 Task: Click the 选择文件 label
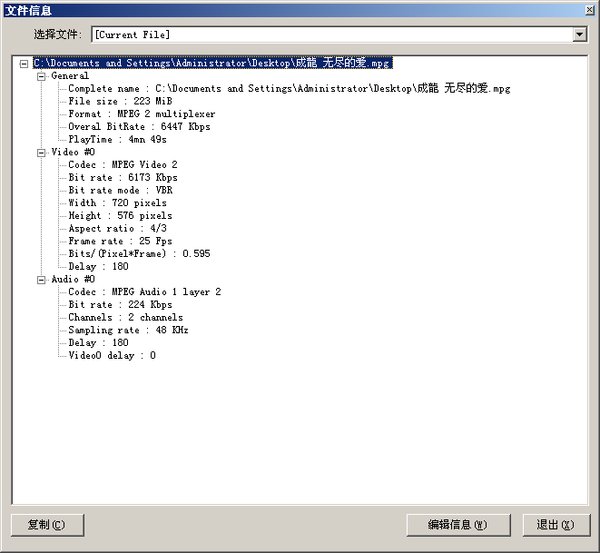pyautogui.click(x=58, y=34)
